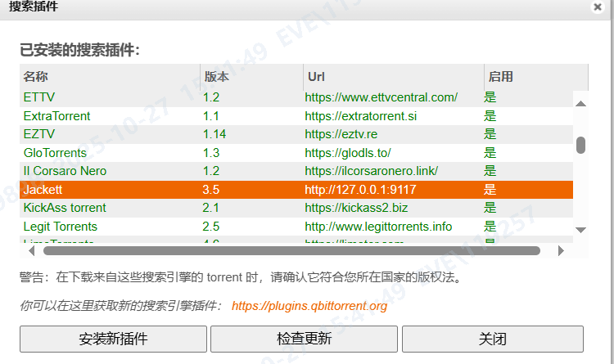
Task: Select the Il Corsaro Nero plugin row
Action: tap(296, 171)
